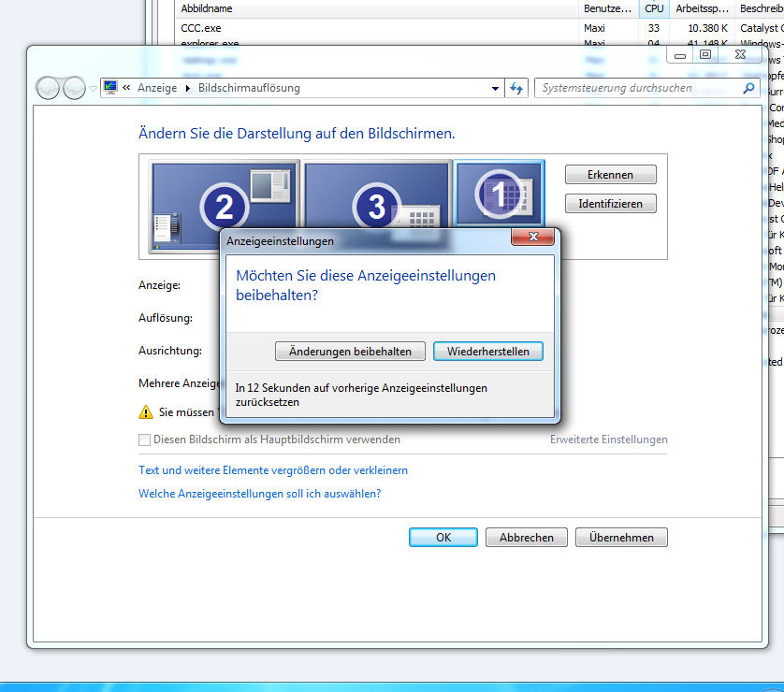This screenshot has height=692, width=784.
Task: Click the Erkennen button
Action: point(611,174)
